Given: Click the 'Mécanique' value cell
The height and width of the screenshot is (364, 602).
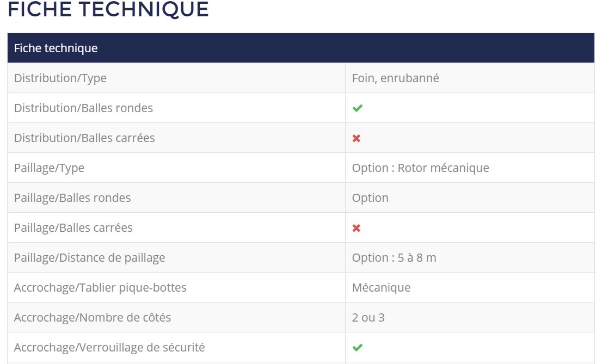Looking at the screenshot, I should (x=381, y=288).
